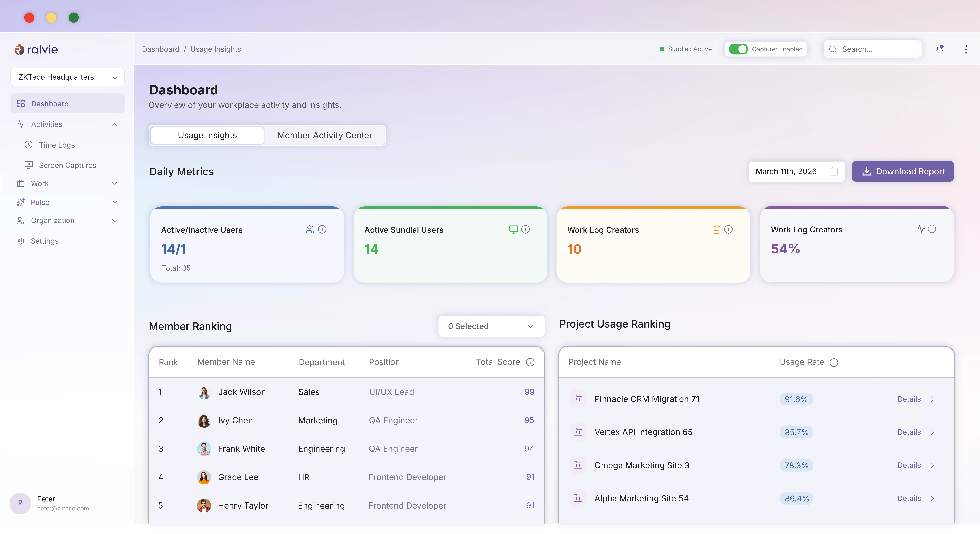Click the macOS yellow minimize button
Viewport: 980px width, 534px height.
pos(51,18)
